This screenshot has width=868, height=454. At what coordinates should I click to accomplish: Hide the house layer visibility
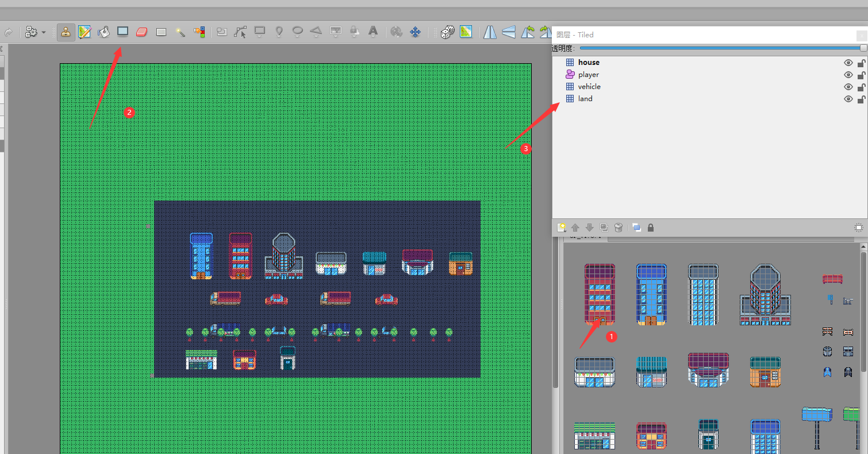pyautogui.click(x=848, y=62)
